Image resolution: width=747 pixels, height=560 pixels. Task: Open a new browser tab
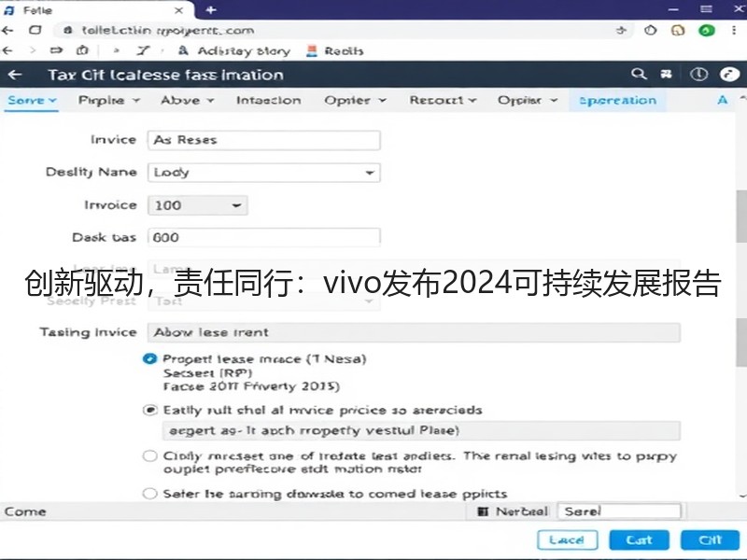tap(211, 10)
